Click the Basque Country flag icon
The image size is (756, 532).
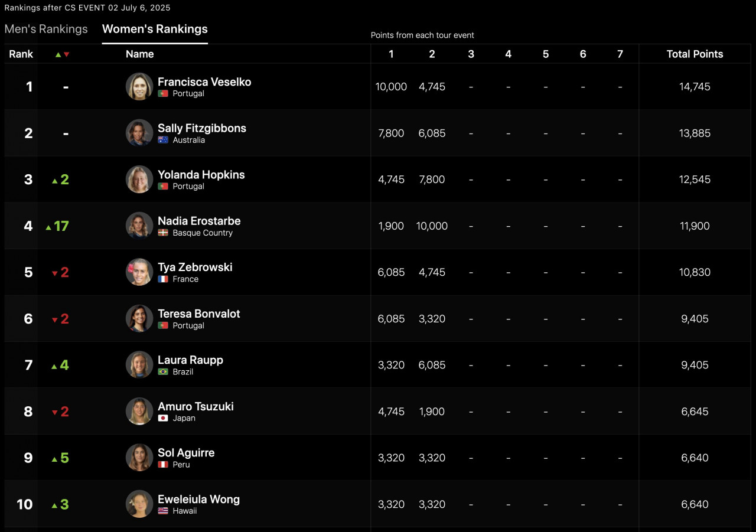(163, 233)
